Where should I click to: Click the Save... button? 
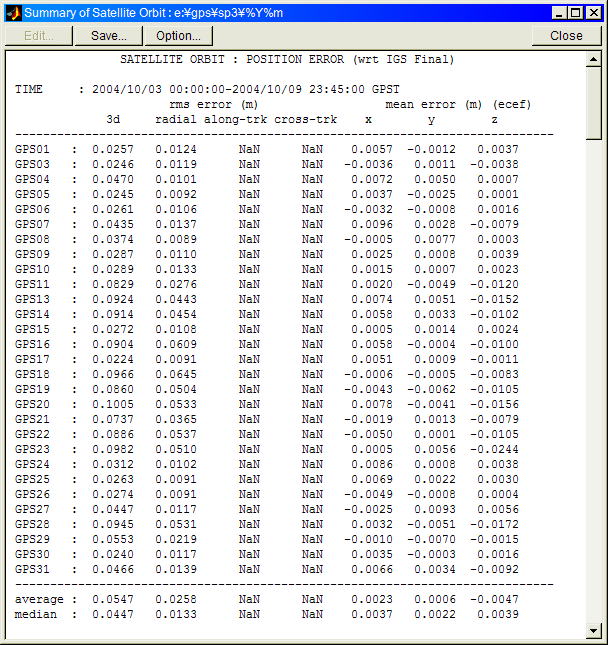(108, 35)
